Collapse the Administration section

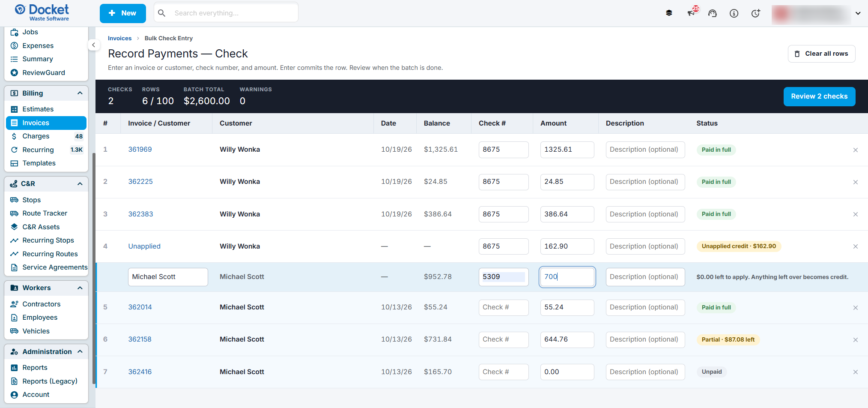point(80,352)
